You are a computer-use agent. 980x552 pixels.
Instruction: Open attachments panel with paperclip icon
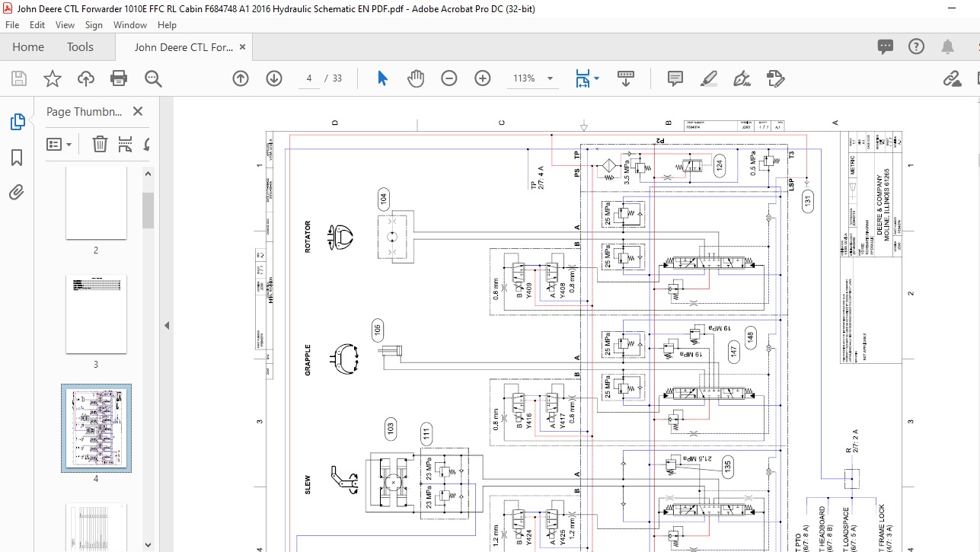click(18, 193)
